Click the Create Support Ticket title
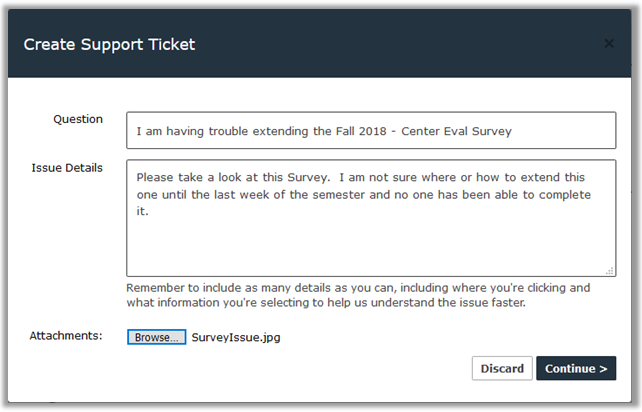This screenshot has width=642, height=412. pos(109,44)
